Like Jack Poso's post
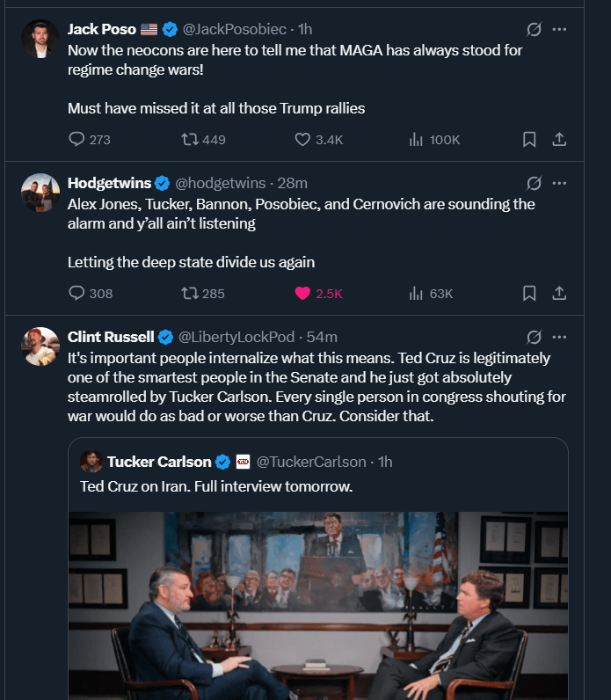Viewport: 611px width, 700px height. point(302,139)
